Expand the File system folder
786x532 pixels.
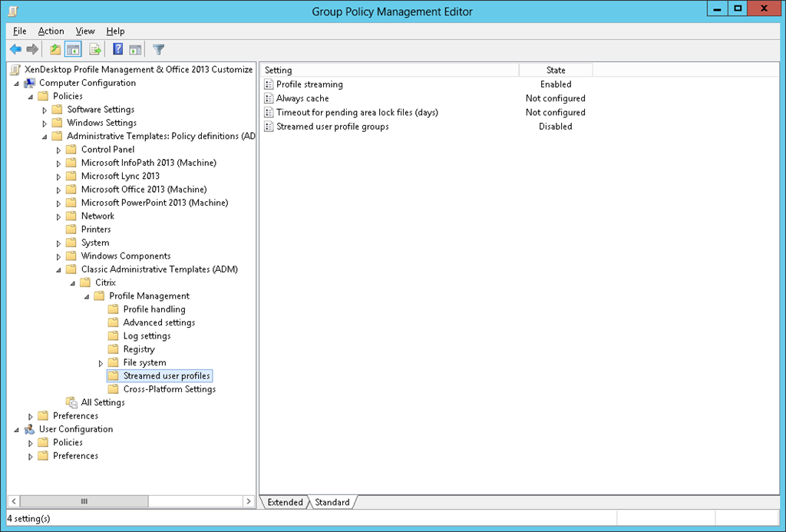[101, 363]
